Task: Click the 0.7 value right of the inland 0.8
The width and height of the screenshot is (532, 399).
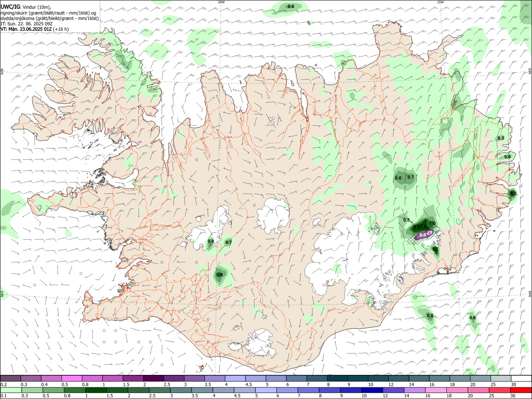Action: [229, 242]
